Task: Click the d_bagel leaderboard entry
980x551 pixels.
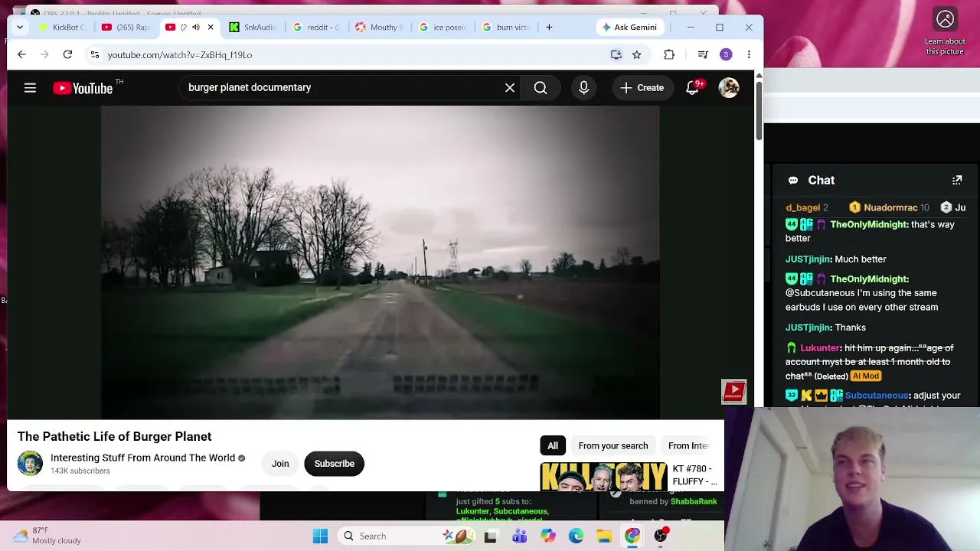Action: pyautogui.click(x=807, y=207)
